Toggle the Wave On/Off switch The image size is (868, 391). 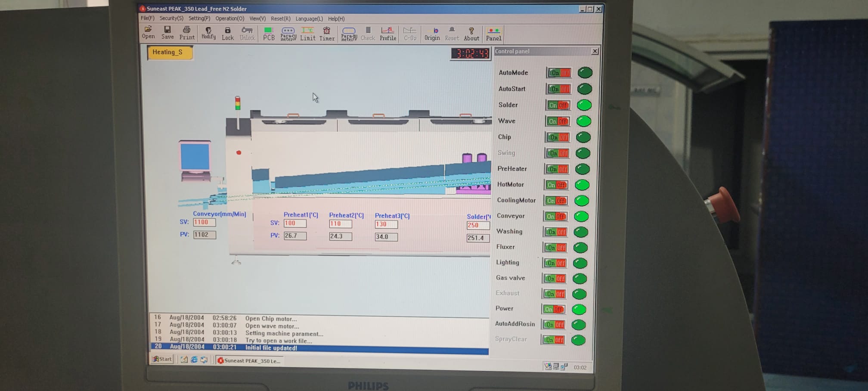(x=558, y=121)
